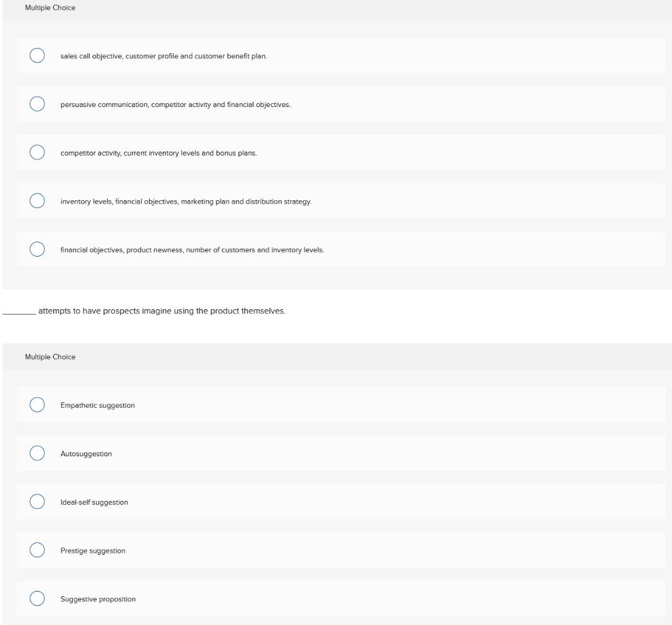Click the "Suggestive proposition" answer text
Viewport: 672px width, 625px height.
coord(98,599)
